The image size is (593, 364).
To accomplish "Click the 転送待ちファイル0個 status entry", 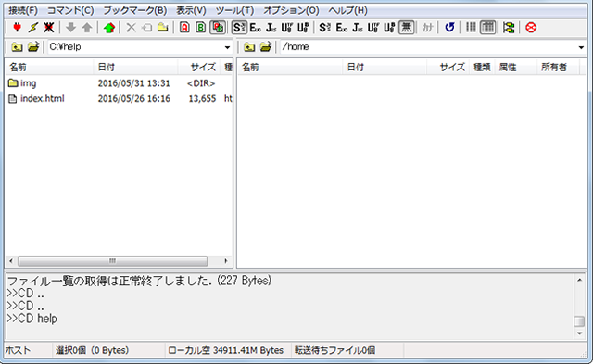I will [x=335, y=350].
